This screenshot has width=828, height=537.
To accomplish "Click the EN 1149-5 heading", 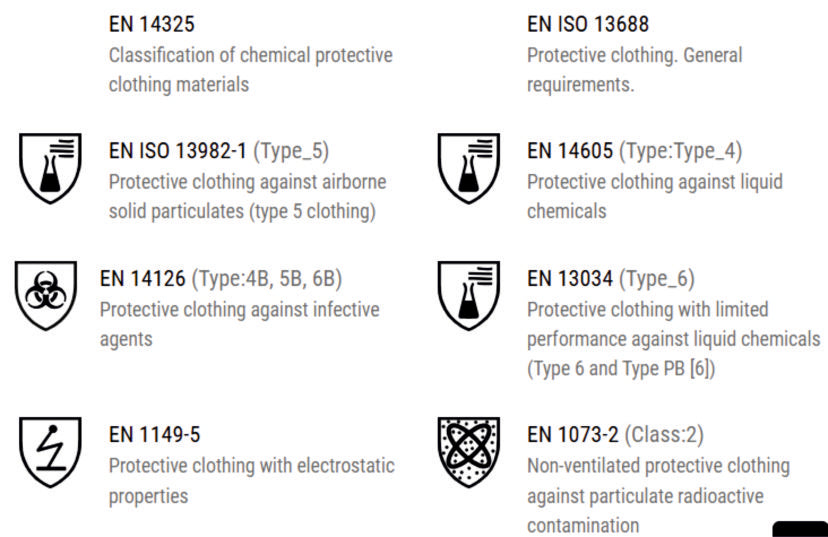I will point(154,436).
